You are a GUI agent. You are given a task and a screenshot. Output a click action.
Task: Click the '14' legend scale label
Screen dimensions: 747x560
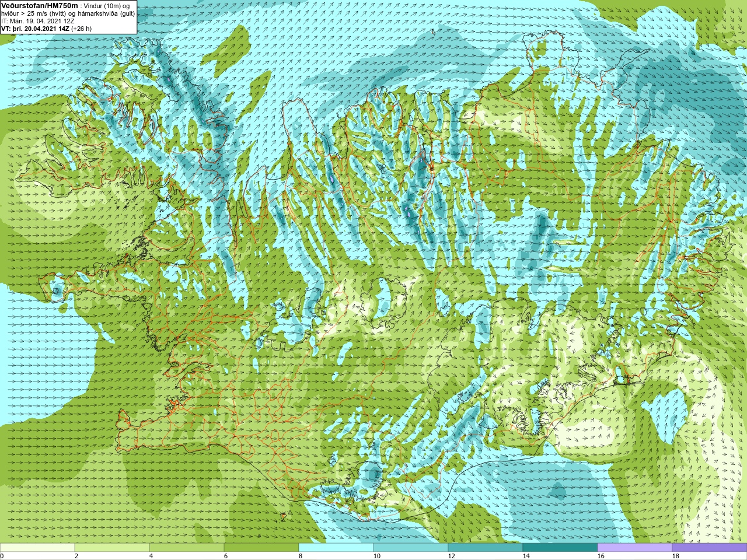[x=526, y=556]
